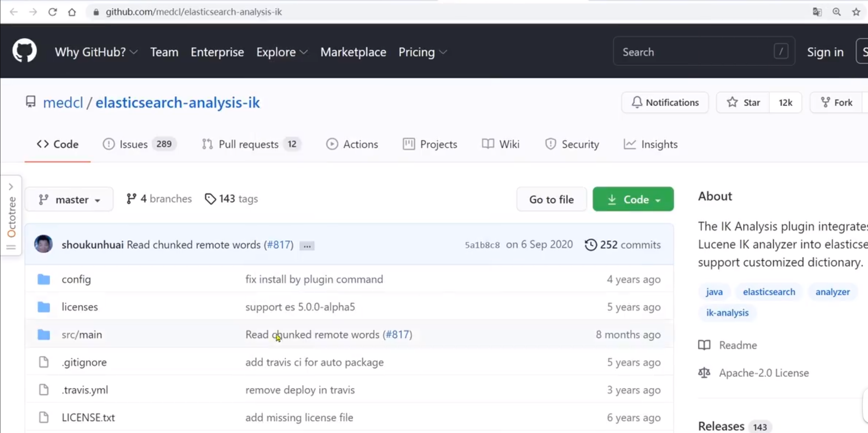Expand the green Code download dropdown
Viewport: 868px width, 433px height.
tap(633, 199)
